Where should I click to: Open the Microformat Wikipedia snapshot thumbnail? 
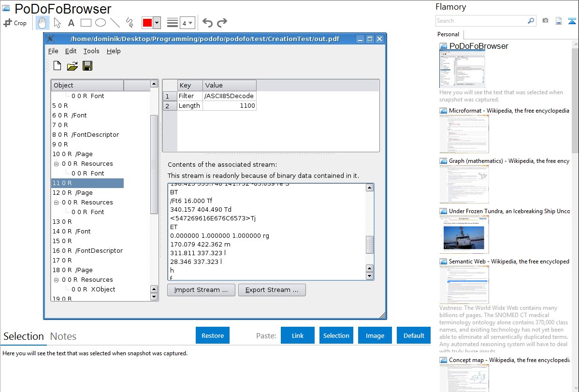[464, 134]
